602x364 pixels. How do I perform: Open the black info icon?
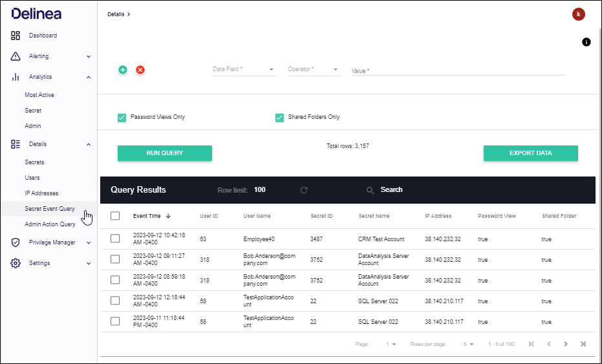pos(586,42)
